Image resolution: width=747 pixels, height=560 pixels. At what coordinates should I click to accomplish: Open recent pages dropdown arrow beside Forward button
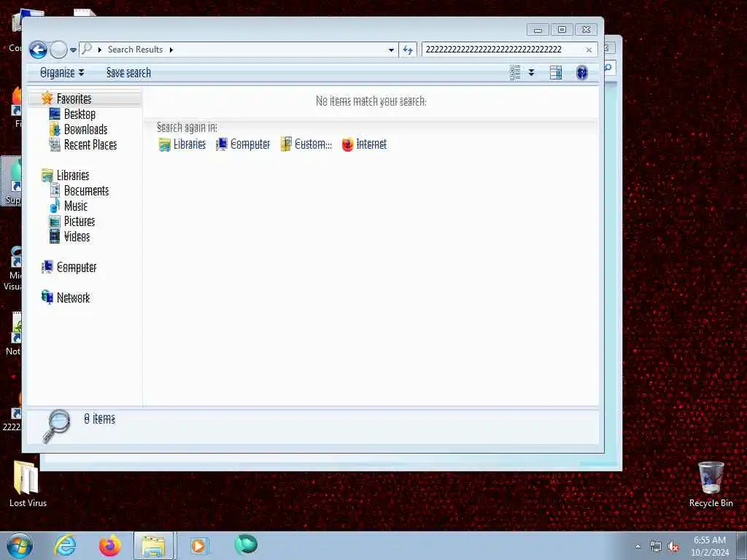73,50
